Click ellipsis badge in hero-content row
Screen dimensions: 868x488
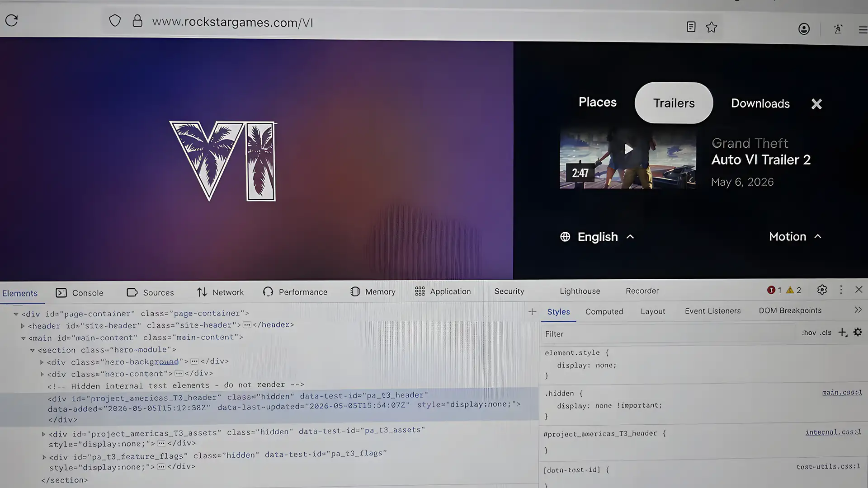click(179, 373)
